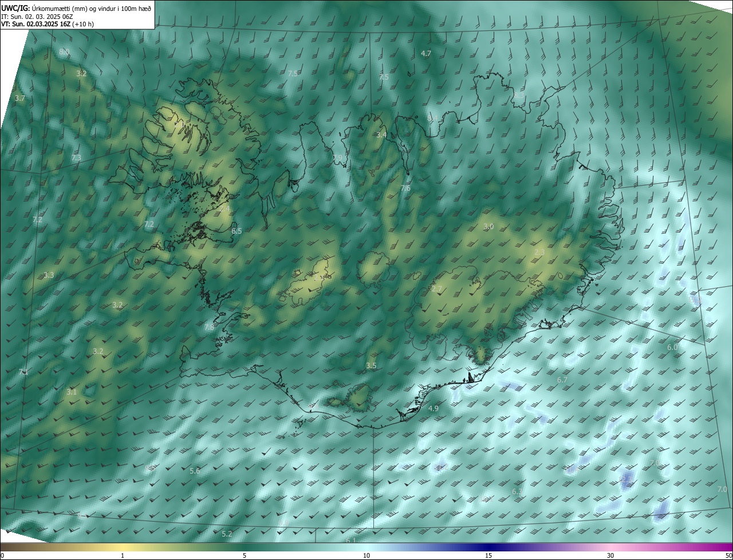Click the "0" tick label on the color scale
This screenshot has height=560, width=733.
pyautogui.click(x=2, y=556)
